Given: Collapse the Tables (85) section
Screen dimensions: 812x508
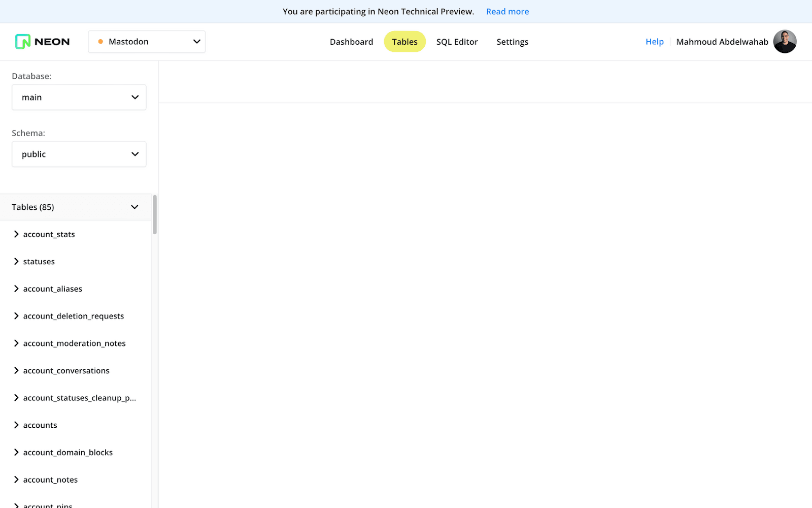Looking at the screenshot, I should 134,207.
